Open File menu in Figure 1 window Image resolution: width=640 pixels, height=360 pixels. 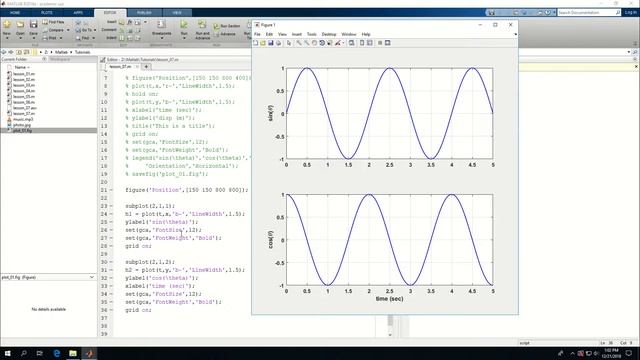(257, 34)
